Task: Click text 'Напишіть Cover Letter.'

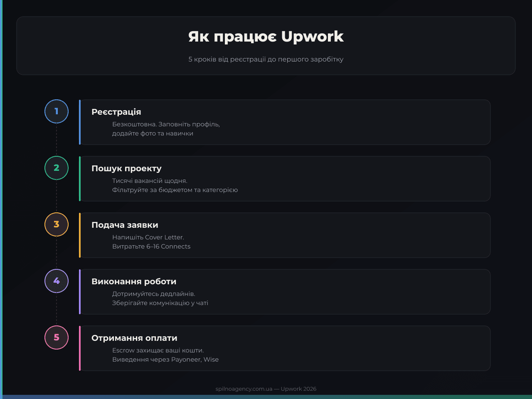Action: (148, 237)
